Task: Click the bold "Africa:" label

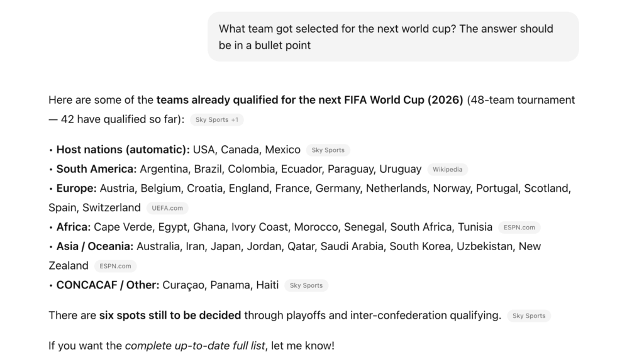Action: click(74, 227)
